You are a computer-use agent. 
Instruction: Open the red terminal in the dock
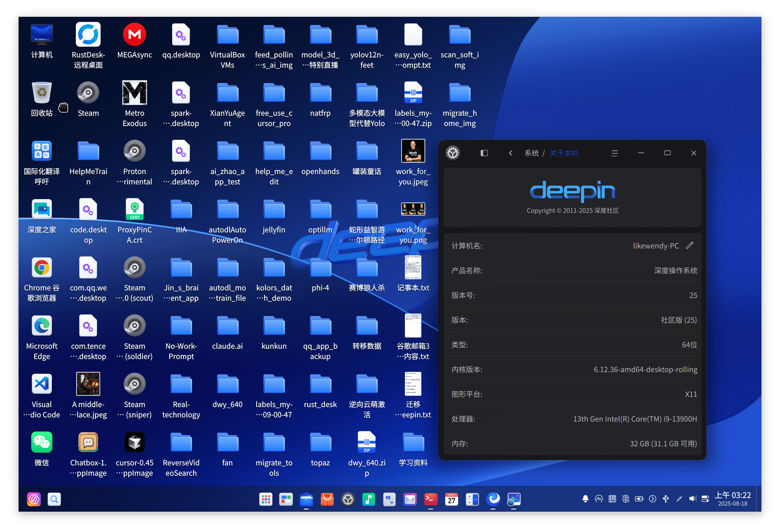click(x=431, y=499)
